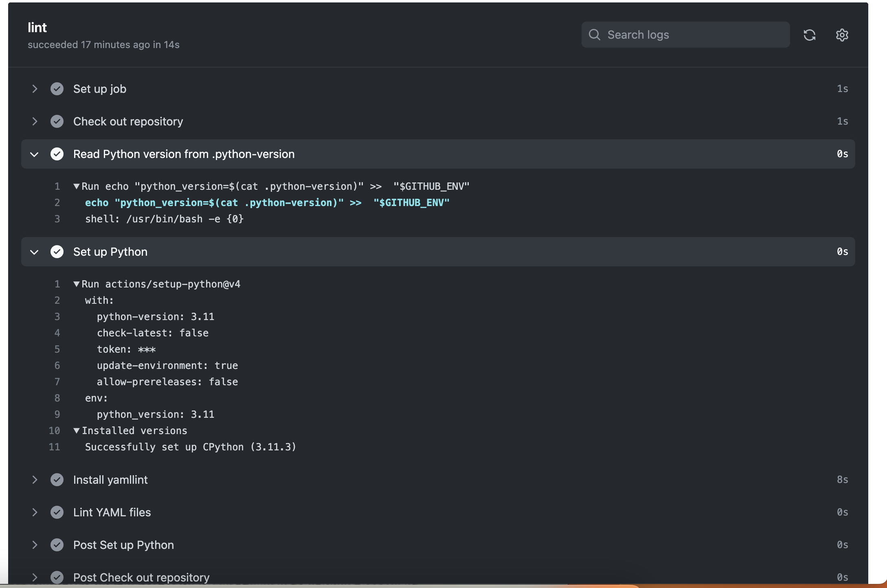Click 'Successfully set up CPython (3.11.3)' line
The width and height of the screenshot is (887, 588).
[191, 447]
